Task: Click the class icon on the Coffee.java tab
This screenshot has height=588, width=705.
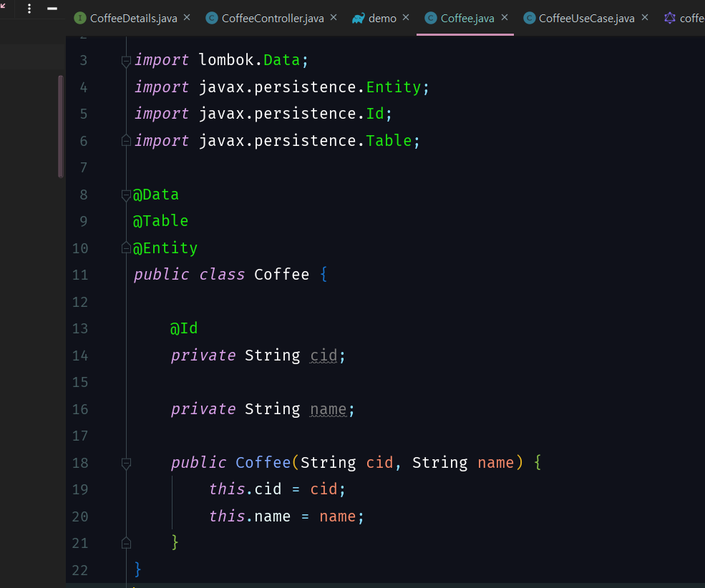Action: [x=432, y=18]
